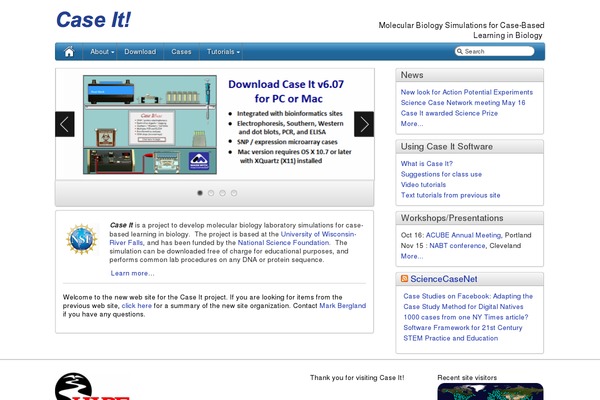The image size is (600, 400).
Task: Open the Cases menu item
Action: click(181, 52)
